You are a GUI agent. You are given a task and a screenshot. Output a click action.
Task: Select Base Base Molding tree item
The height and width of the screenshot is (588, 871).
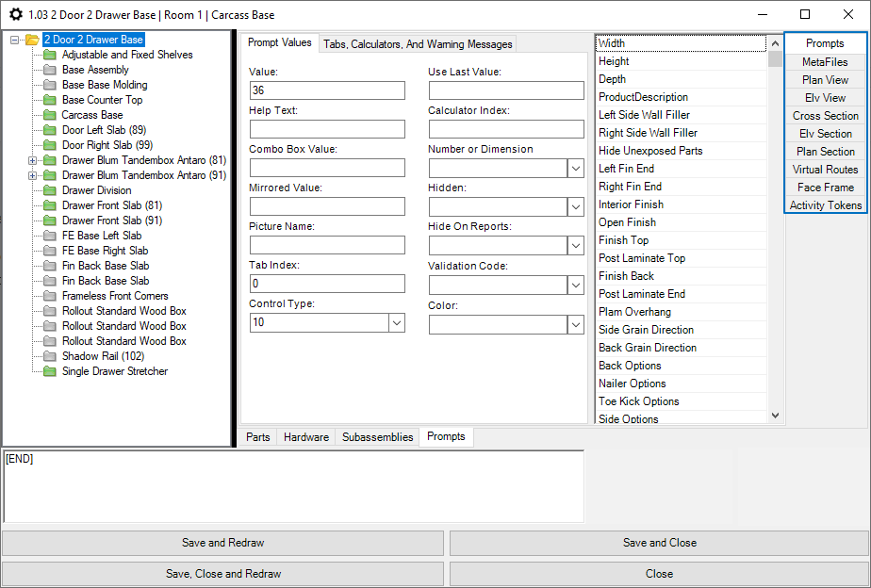point(105,85)
